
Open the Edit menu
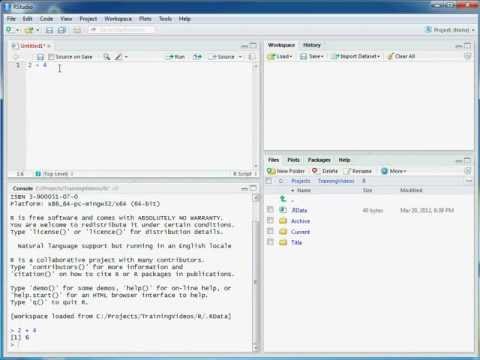pyautogui.click(x=27, y=19)
